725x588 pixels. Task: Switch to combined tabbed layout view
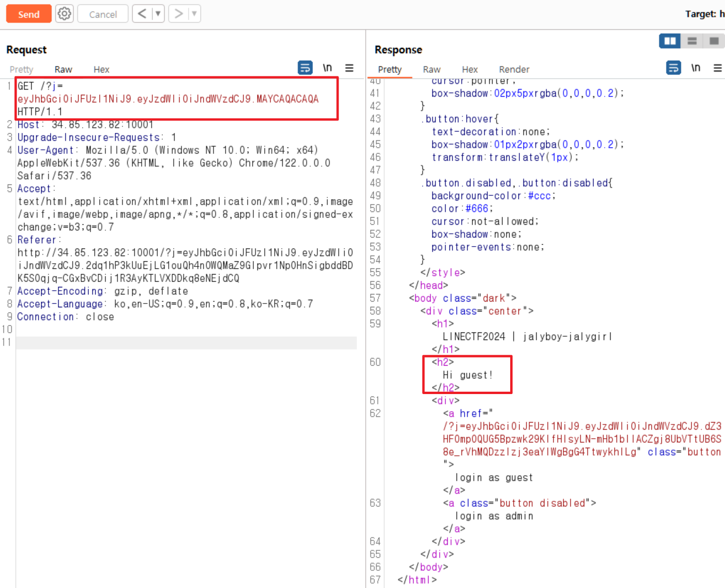pyautogui.click(x=714, y=41)
